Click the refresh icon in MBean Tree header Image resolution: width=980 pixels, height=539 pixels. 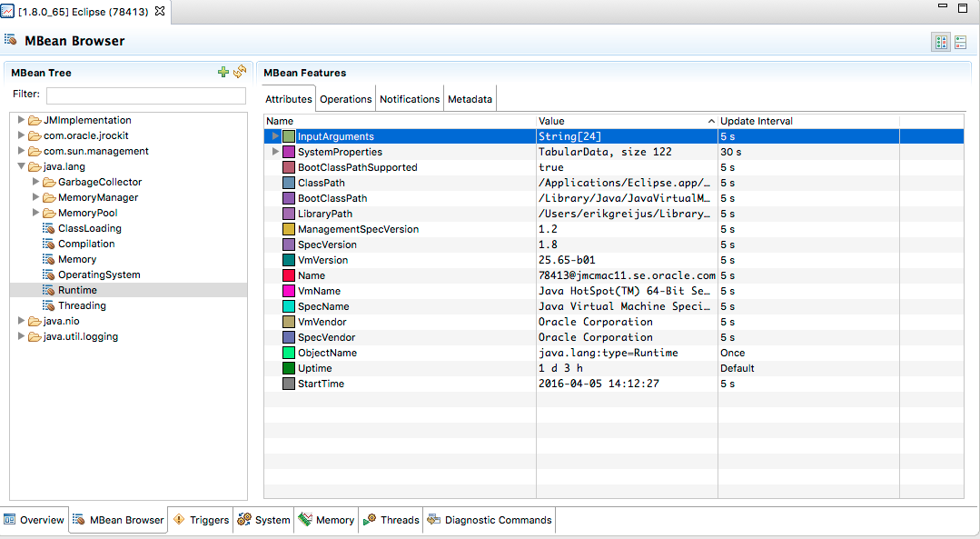[x=240, y=73]
